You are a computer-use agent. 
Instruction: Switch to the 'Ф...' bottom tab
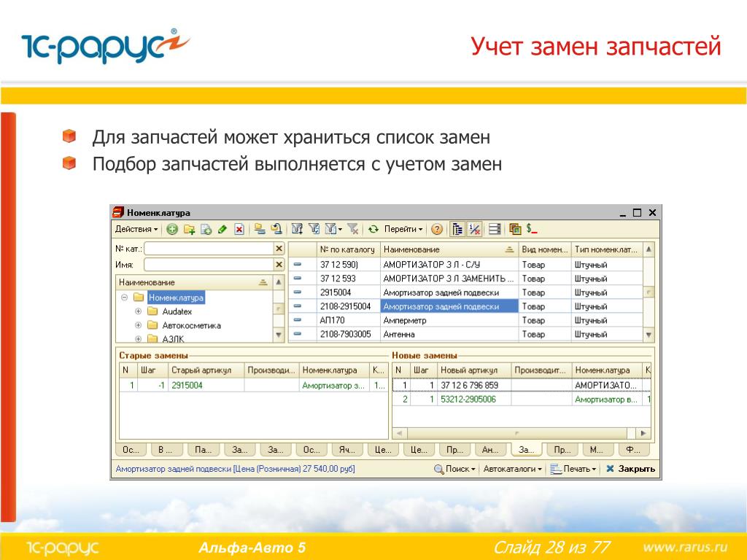click(633, 449)
